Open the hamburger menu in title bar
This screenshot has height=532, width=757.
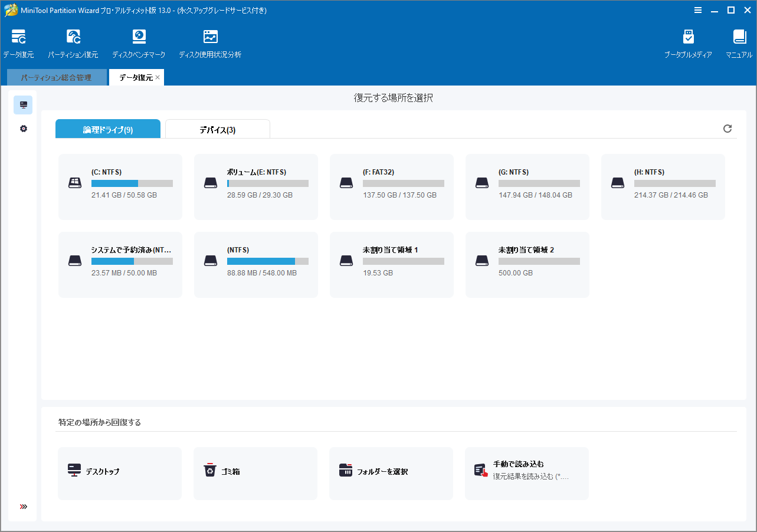pos(698,10)
